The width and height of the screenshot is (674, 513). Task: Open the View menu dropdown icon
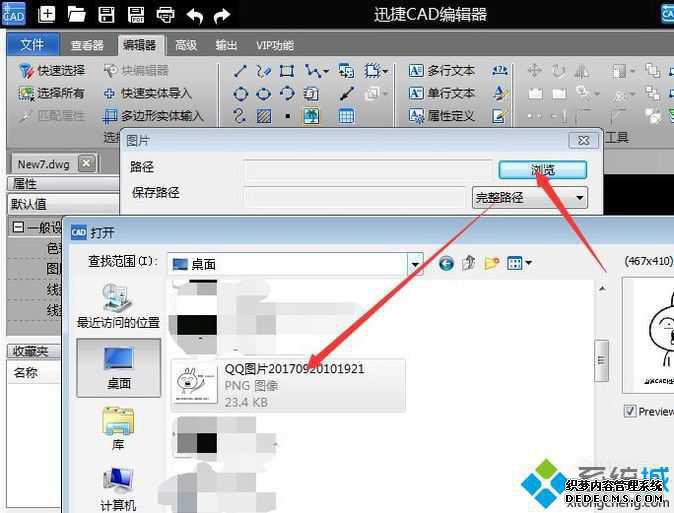(519, 263)
